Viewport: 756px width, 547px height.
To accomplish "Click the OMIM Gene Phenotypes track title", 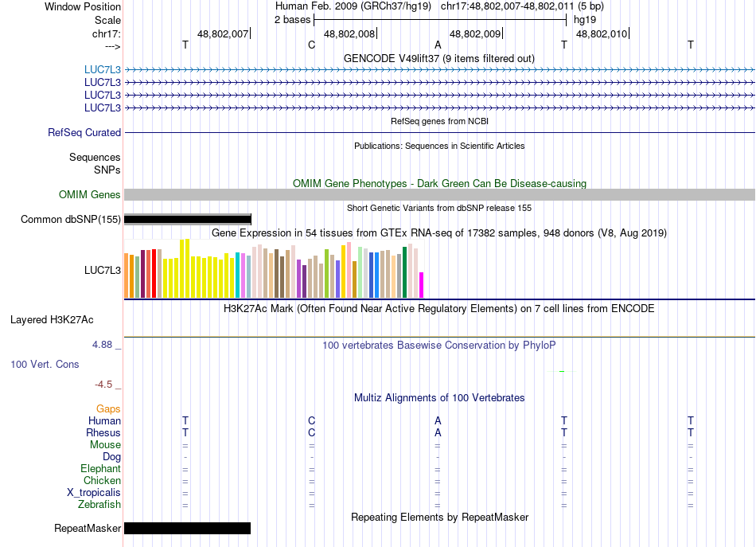I will click(439, 184).
